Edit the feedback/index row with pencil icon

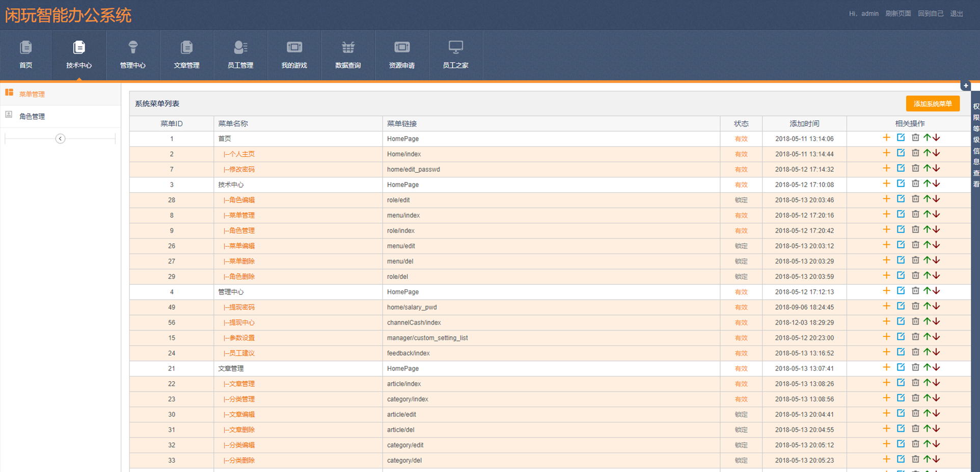click(x=901, y=352)
